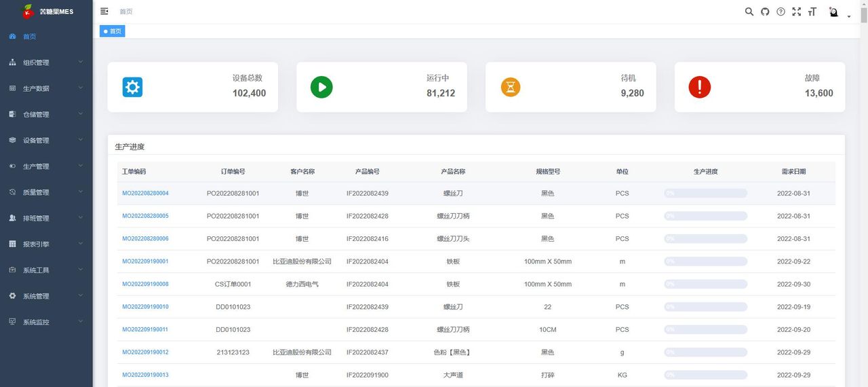Click the red exclamation 故障 icon
868x387 pixels.
coord(700,87)
